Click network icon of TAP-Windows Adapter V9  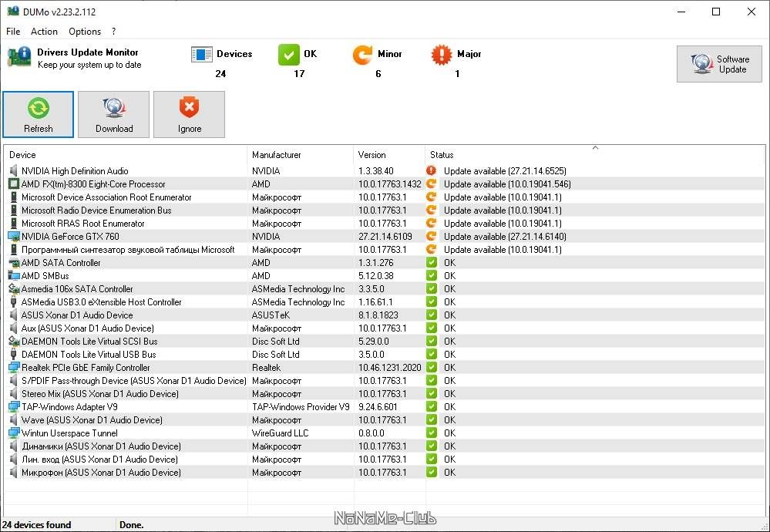tap(14, 407)
